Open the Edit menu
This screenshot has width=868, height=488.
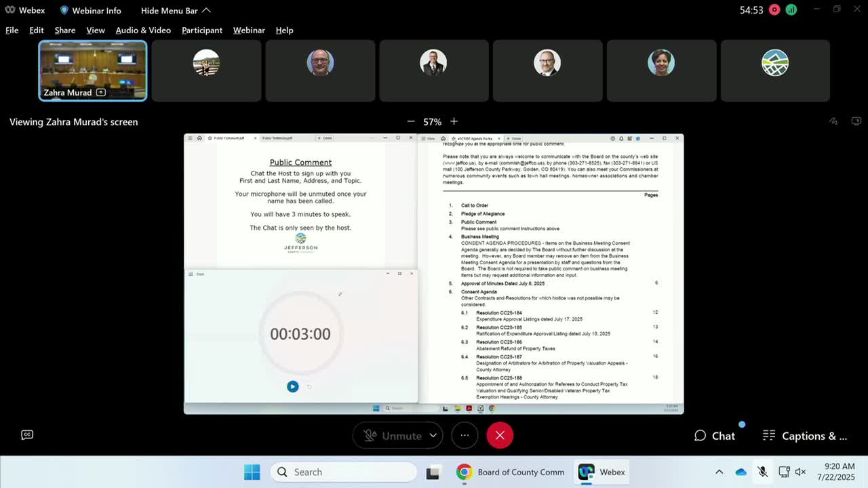(37, 30)
